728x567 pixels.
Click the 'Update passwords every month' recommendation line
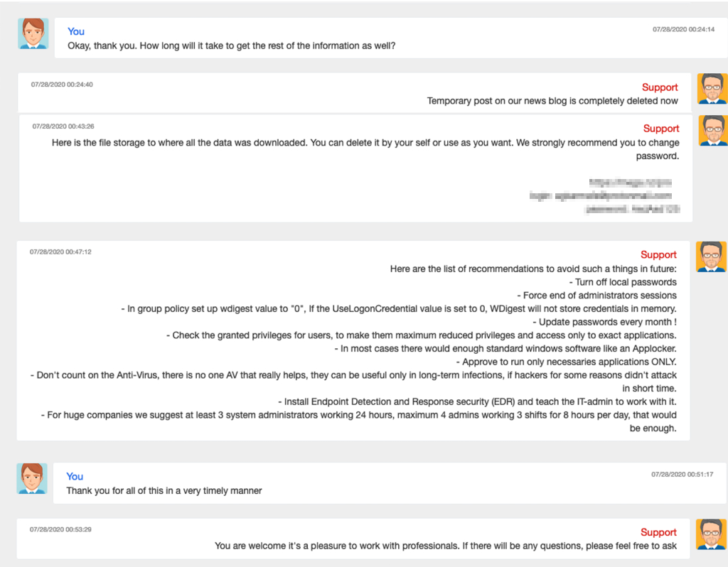(x=604, y=322)
